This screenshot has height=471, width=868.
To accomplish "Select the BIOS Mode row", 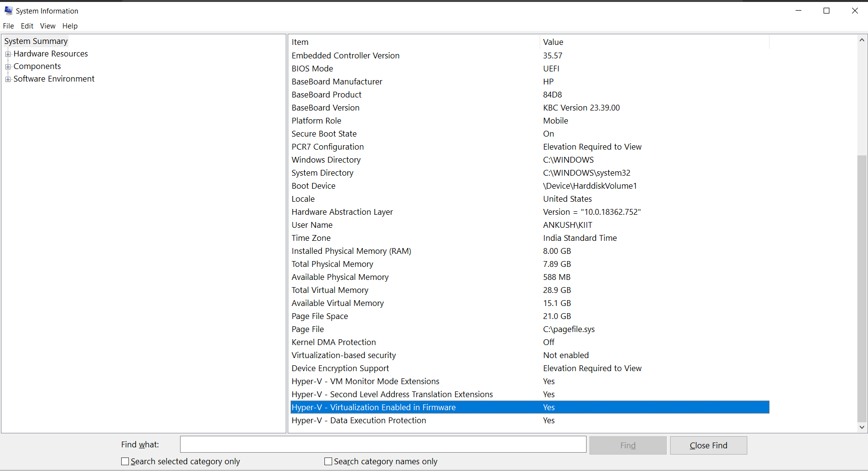I will pyautogui.click(x=530, y=69).
